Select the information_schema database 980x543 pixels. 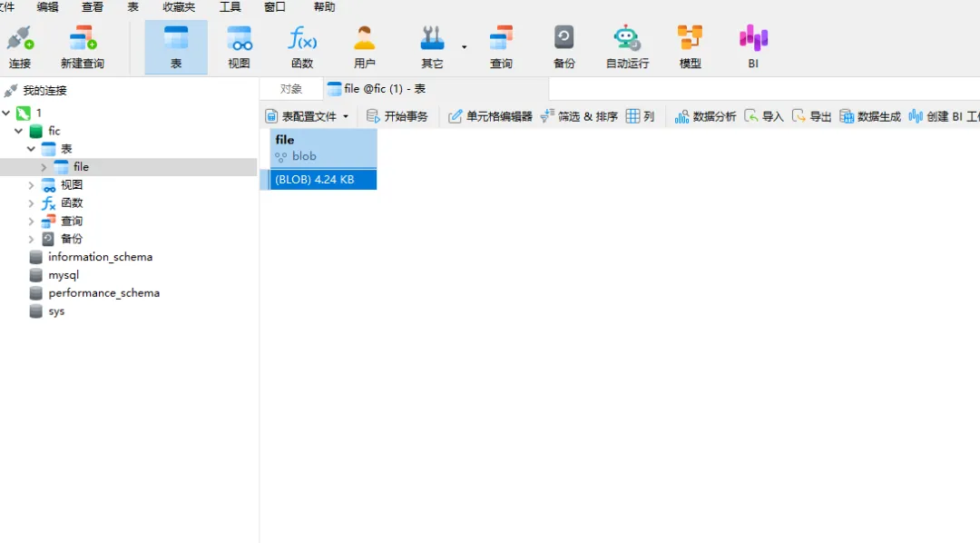pyautogui.click(x=100, y=257)
